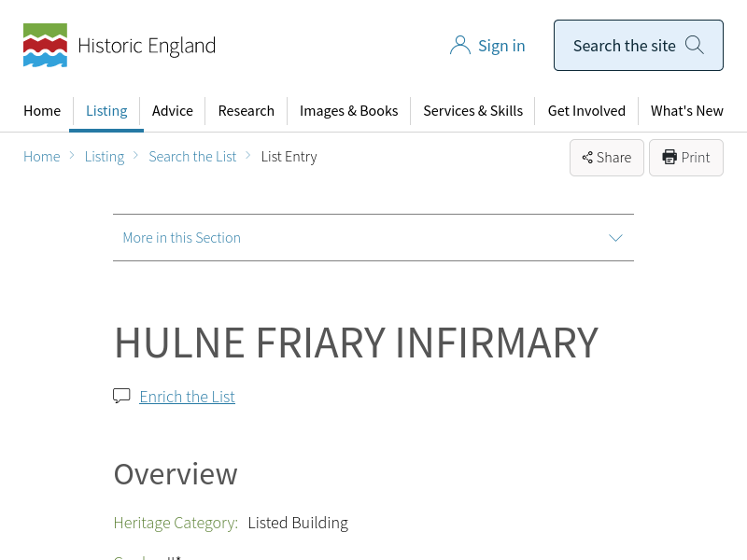Click the magnifying glass search icon
This screenshot has height=560, width=747.
(694, 45)
